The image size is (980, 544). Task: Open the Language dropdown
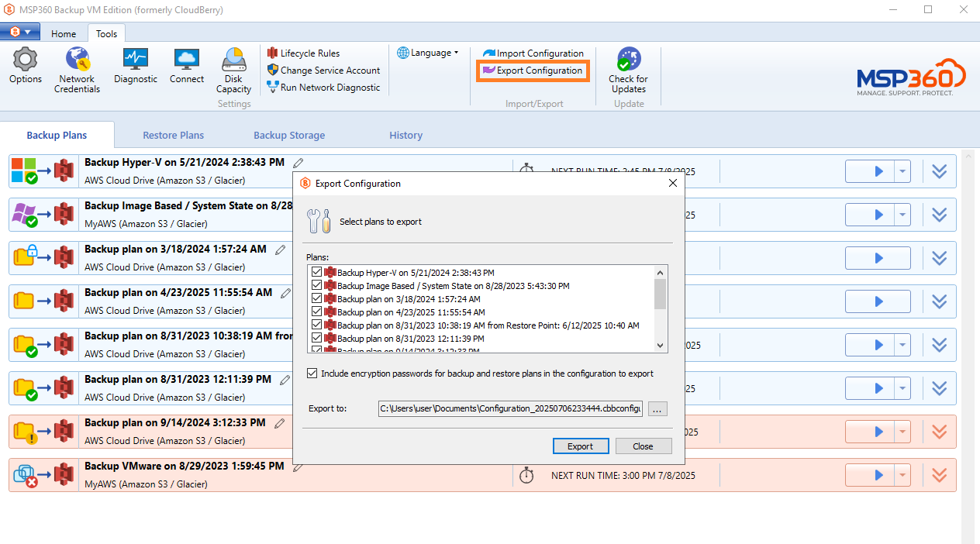click(428, 53)
